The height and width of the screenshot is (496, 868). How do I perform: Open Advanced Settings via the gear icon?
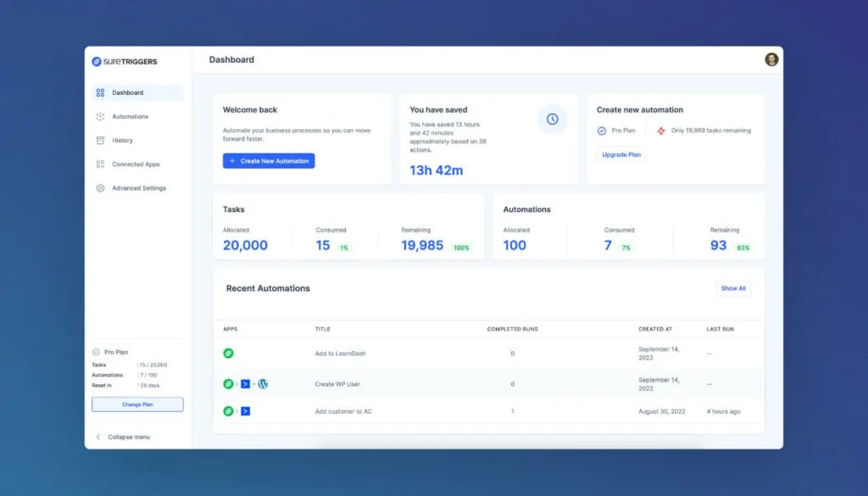[100, 188]
